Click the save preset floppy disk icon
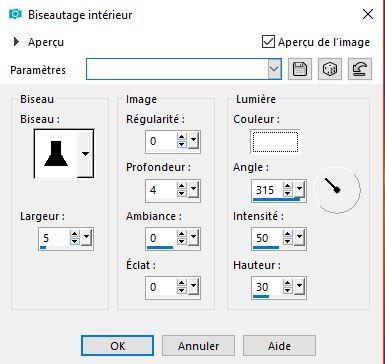Screen dimensions: 385x364 click(300, 69)
